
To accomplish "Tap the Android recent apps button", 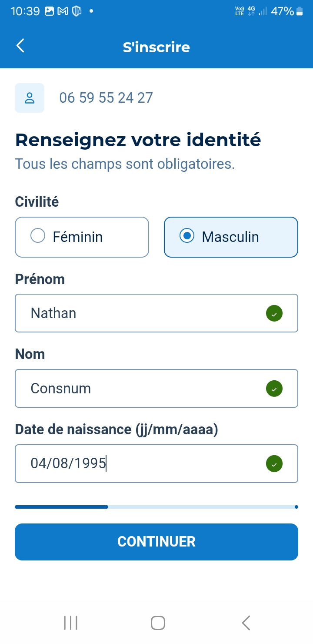I will tap(70, 623).
